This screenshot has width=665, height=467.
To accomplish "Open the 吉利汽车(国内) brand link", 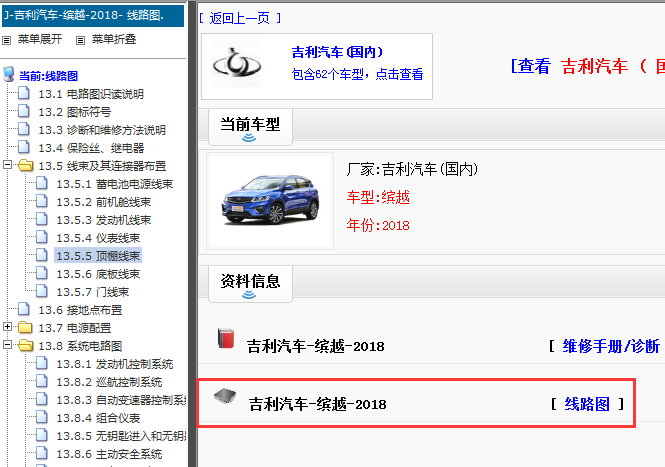I will tap(338, 52).
